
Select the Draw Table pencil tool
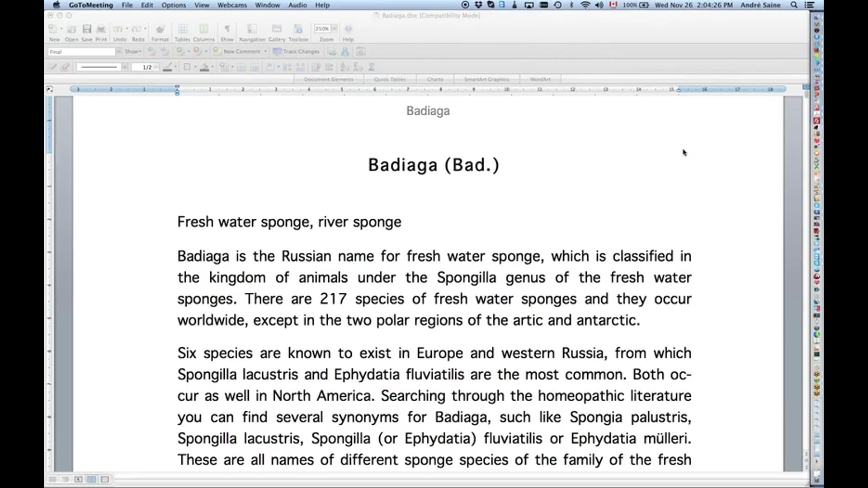(52, 67)
